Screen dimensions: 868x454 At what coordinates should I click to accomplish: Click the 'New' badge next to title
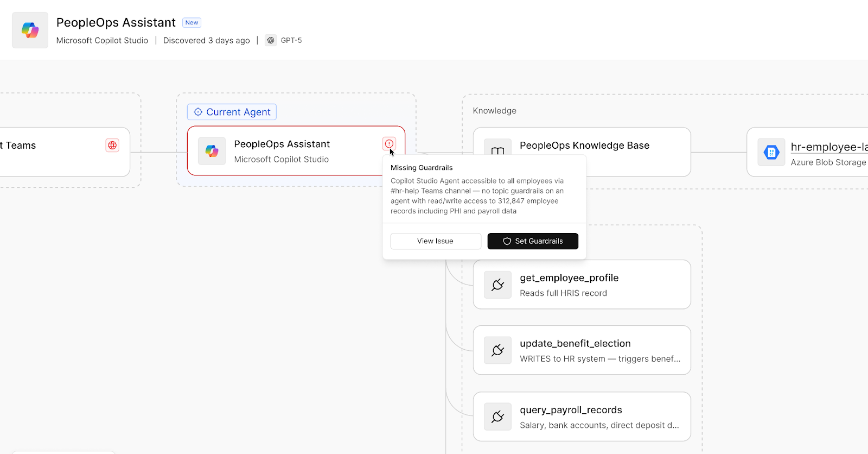[192, 23]
